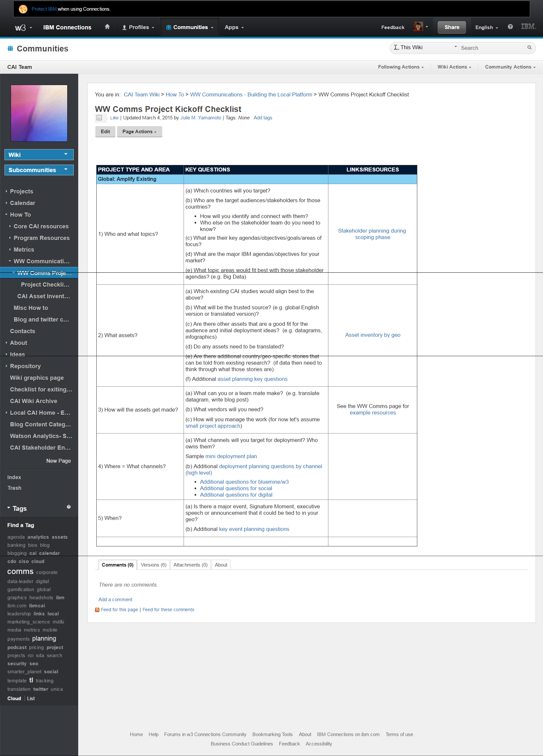Click the Communities icon beside the page heading
The height and width of the screenshot is (756, 543).
pos(10,49)
